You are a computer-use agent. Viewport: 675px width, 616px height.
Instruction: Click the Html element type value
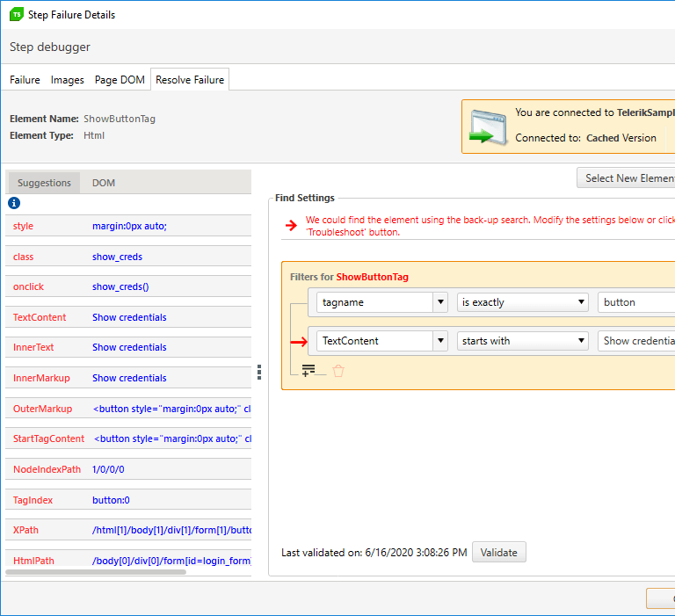point(94,135)
